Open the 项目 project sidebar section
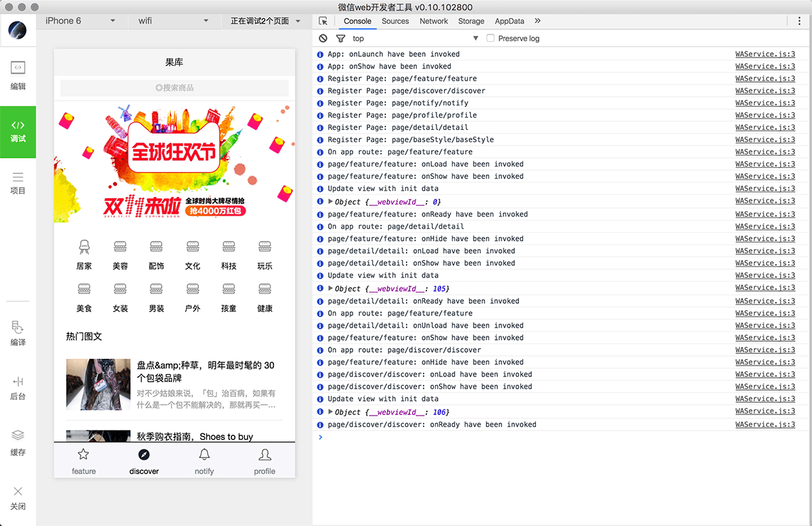Screen dimensions: 812x526 pyautogui.click(x=18, y=183)
